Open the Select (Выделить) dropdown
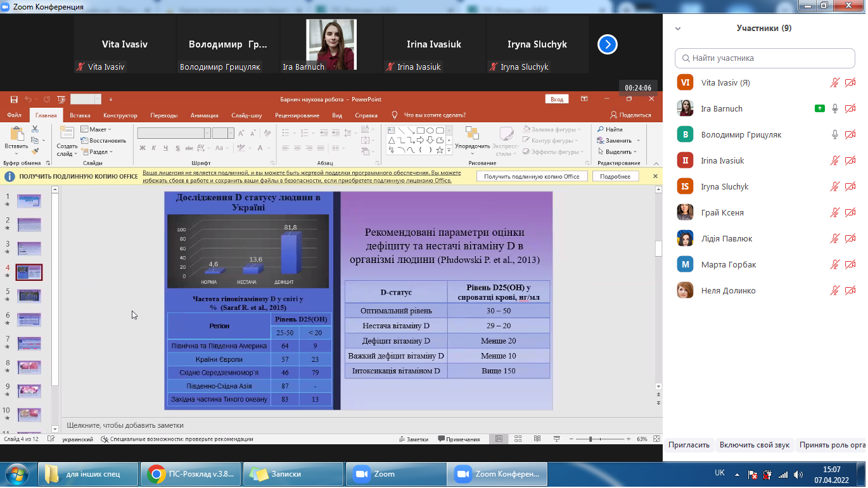 618,152
